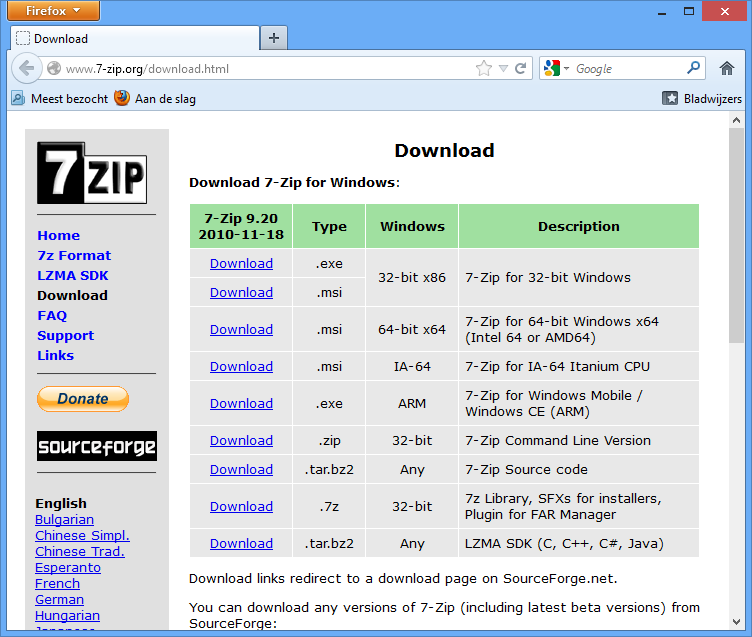Expand the URL history dropdown arrow

[x=503, y=69]
